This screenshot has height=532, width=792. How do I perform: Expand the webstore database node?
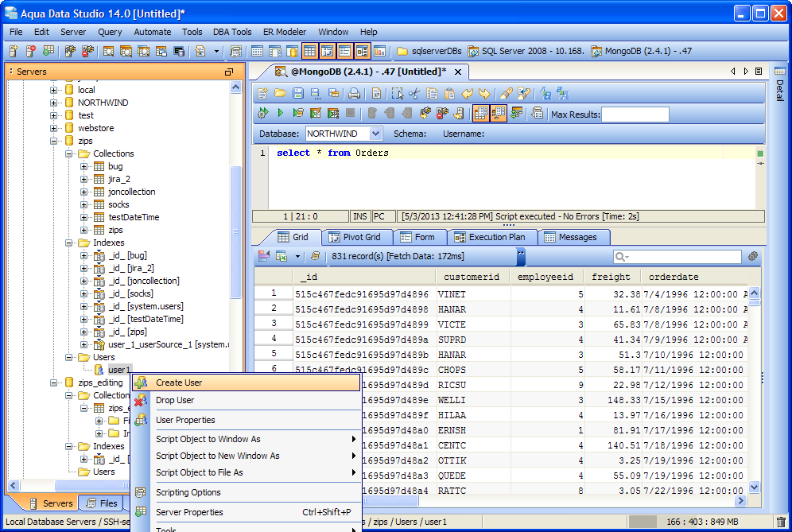tap(53, 128)
